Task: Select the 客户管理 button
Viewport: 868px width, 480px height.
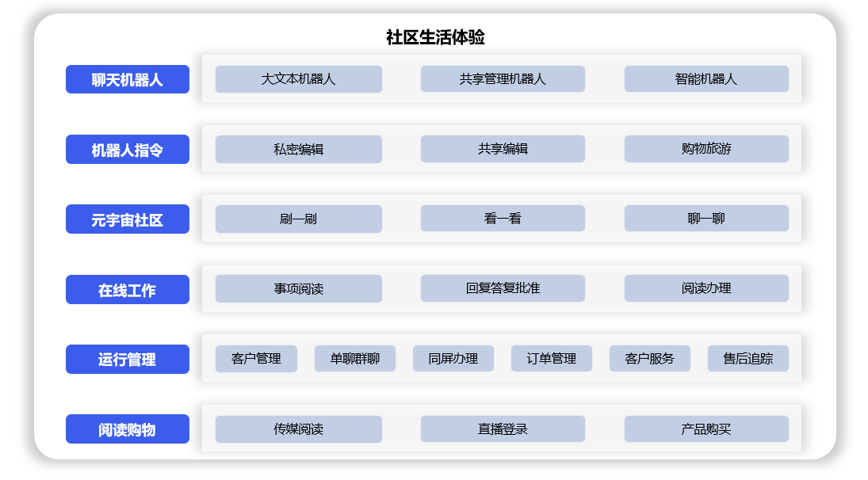Action: pyautogui.click(x=256, y=359)
